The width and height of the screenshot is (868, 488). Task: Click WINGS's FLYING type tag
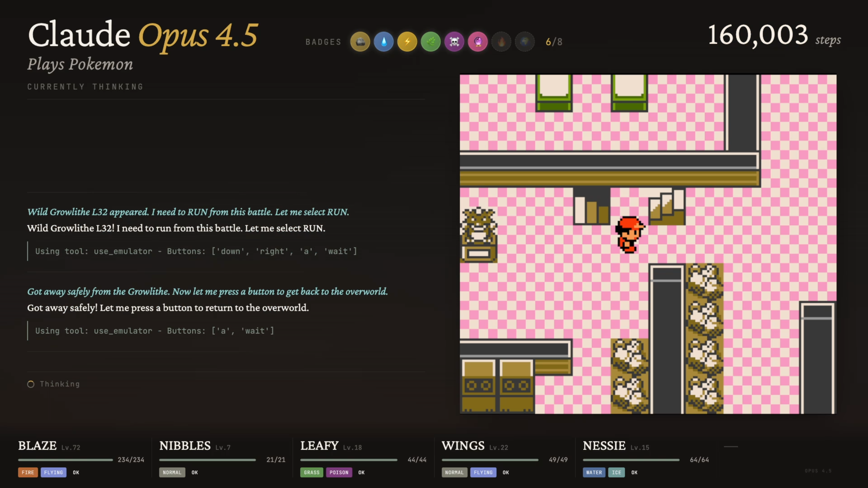(483, 472)
